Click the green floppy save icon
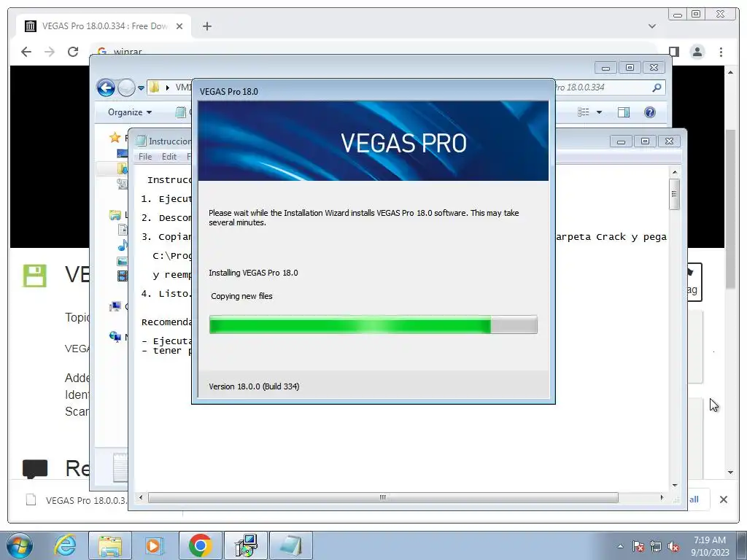747x560 pixels. [x=35, y=276]
